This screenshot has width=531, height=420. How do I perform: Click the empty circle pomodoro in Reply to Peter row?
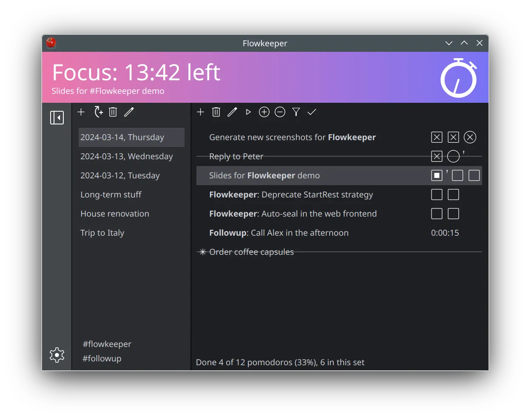point(453,156)
